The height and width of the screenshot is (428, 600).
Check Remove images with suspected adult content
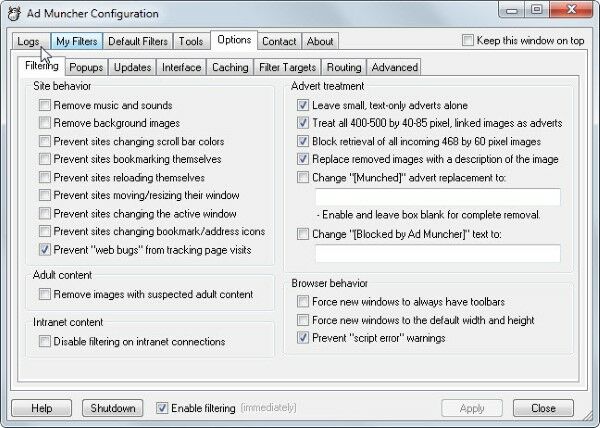pos(45,294)
